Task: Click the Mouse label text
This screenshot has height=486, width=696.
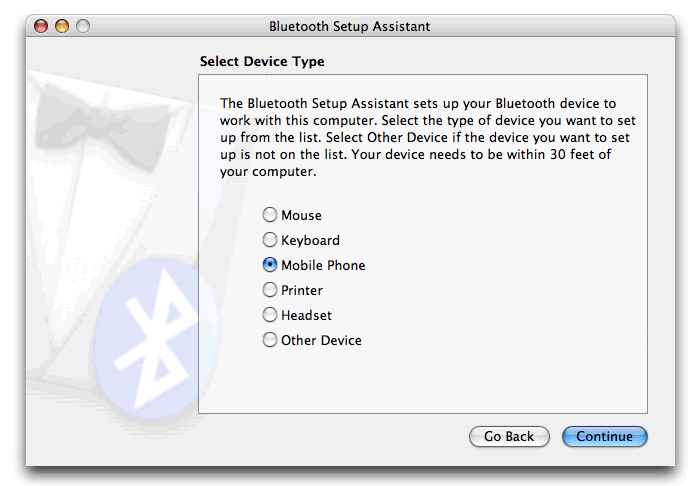Action: click(301, 215)
